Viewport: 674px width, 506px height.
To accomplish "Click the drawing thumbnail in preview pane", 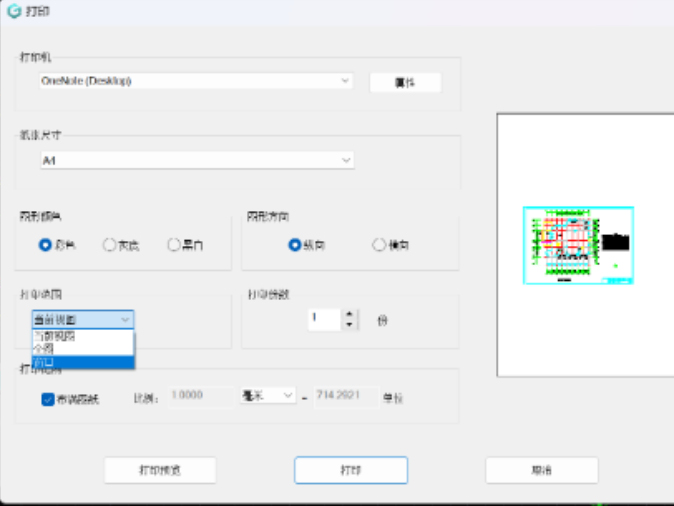I will 579,245.
